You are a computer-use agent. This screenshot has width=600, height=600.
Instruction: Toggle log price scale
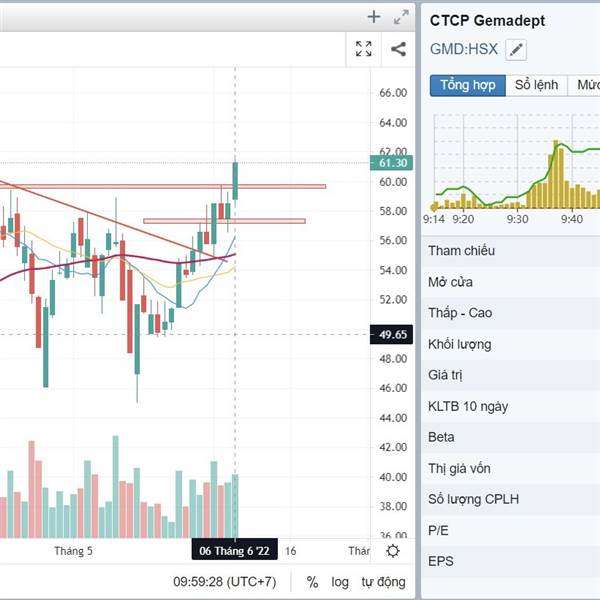tap(341, 582)
